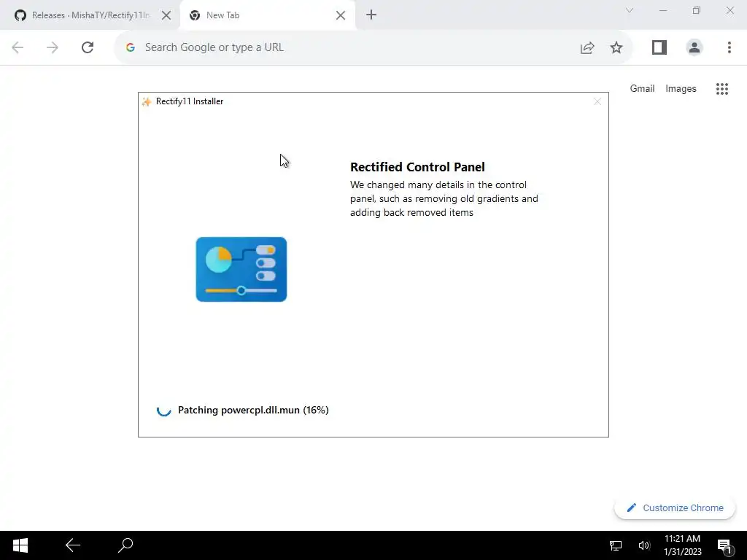
Task: Click the Patching powercpl.dll.mun (16%) status text
Action: [253, 410]
